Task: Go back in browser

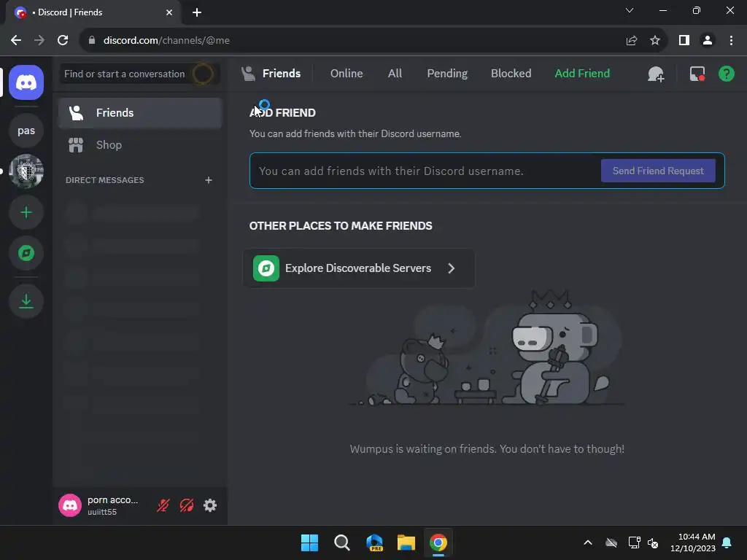Action: pyautogui.click(x=16, y=41)
